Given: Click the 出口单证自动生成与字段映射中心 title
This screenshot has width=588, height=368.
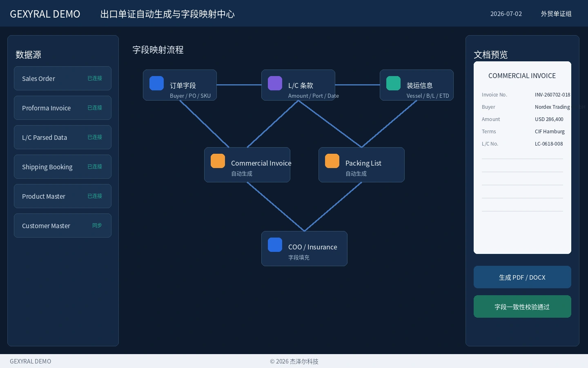Looking at the screenshot, I should point(167,14).
